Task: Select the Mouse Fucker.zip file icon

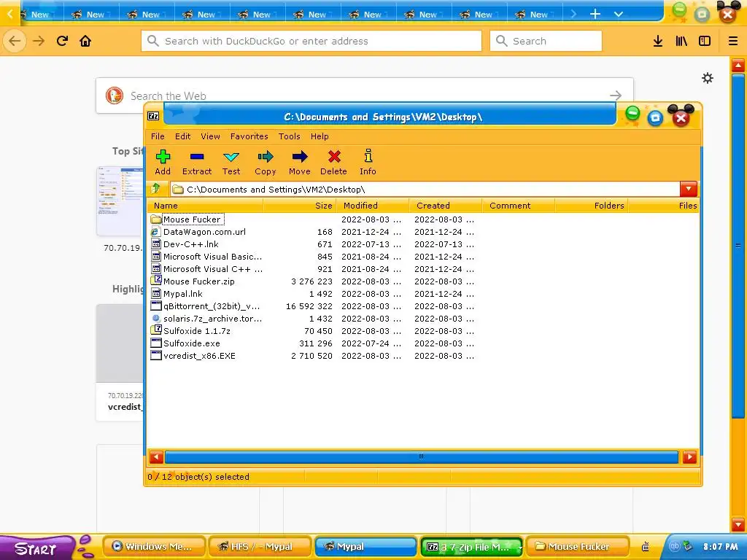Action: pyautogui.click(x=156, y=281)
